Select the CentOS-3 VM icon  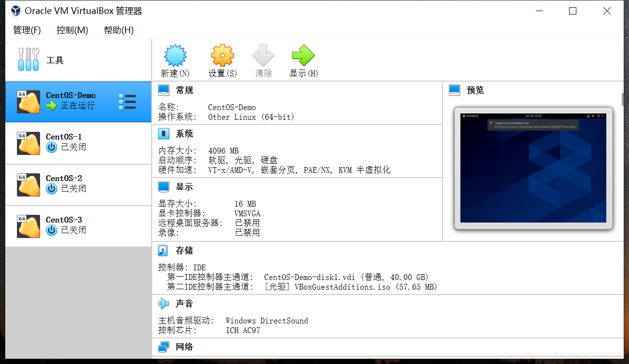click(29, 226)
